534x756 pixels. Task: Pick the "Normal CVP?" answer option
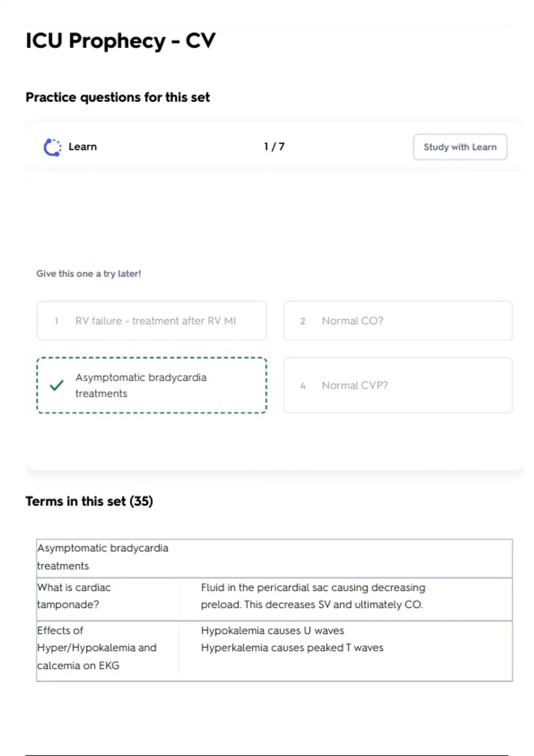coord(398,386)
